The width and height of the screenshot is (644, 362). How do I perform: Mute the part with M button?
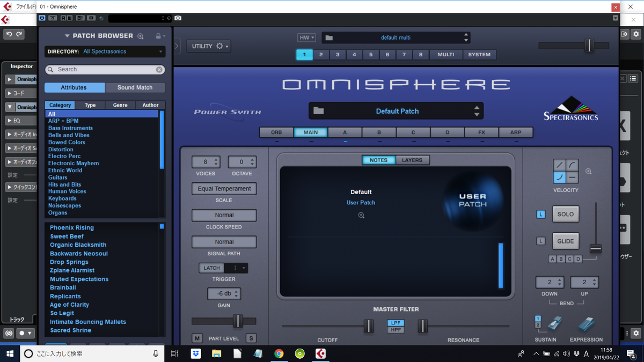[197, 338]
